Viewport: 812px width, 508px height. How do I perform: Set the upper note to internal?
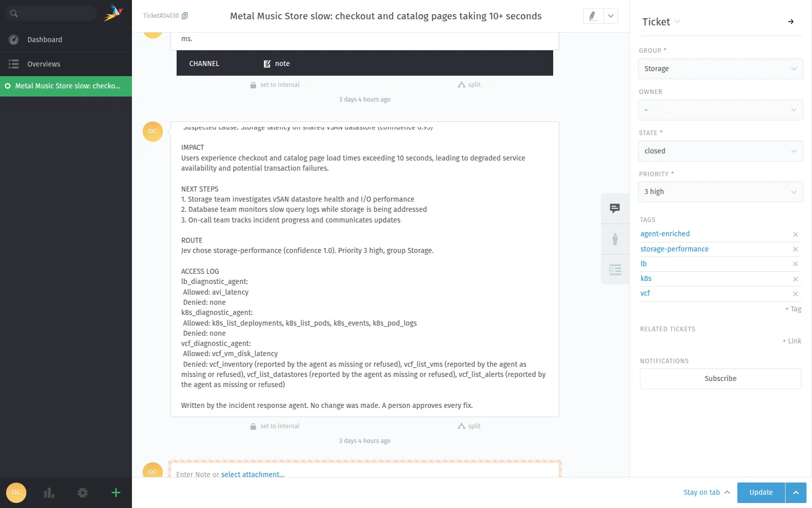(275, 85)
